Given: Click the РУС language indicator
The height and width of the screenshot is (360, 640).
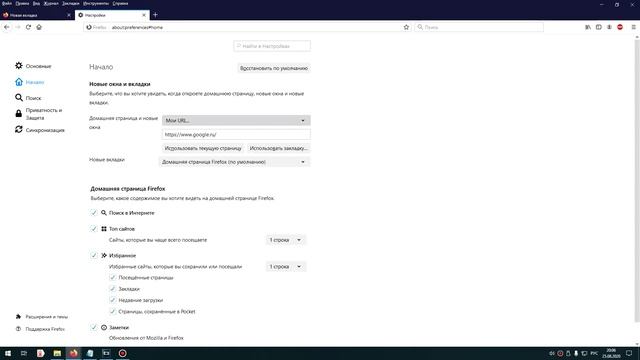Looking at the screenshot, I should pos(594,353).
